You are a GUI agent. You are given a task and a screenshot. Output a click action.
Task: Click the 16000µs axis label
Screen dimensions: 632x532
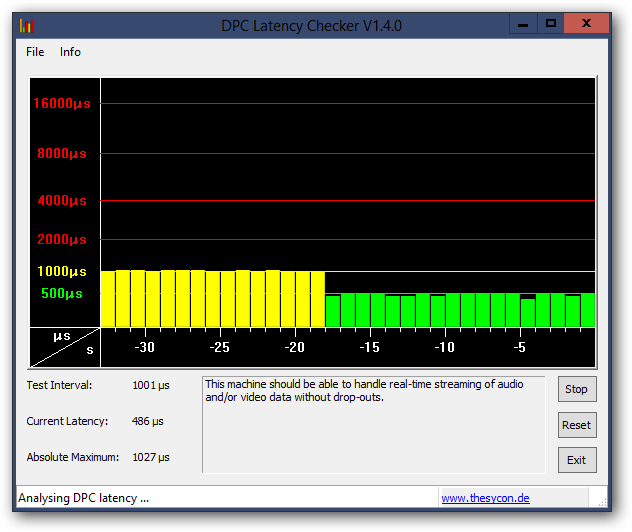62,103
